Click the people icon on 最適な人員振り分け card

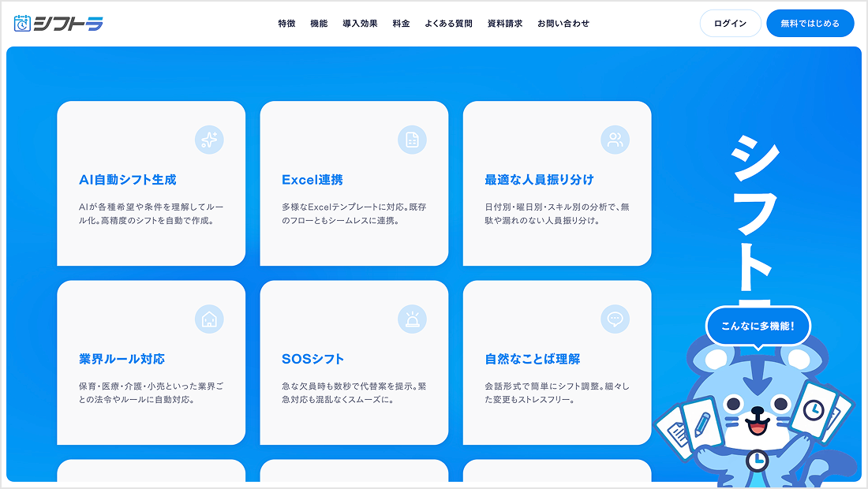point(615,140)
